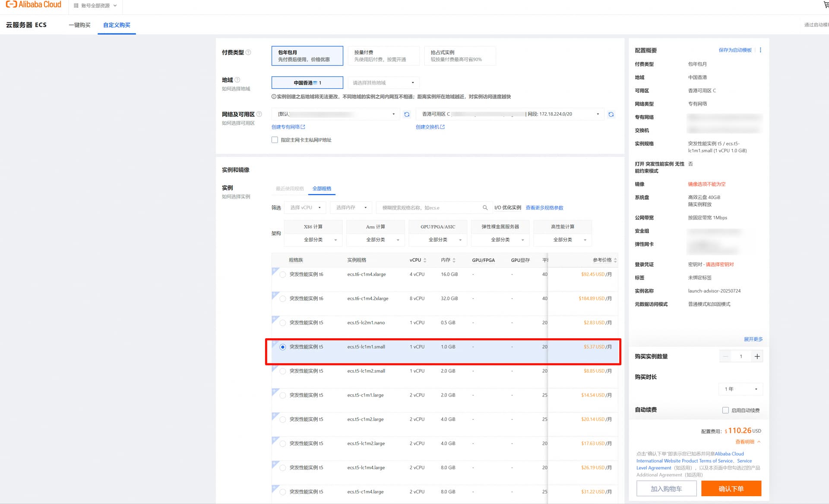The width and height of the screenshot is (829, 504).
Task: Select radio for ecs.t5-lc1m2.small instance
Action: click(x=283, y=371)
